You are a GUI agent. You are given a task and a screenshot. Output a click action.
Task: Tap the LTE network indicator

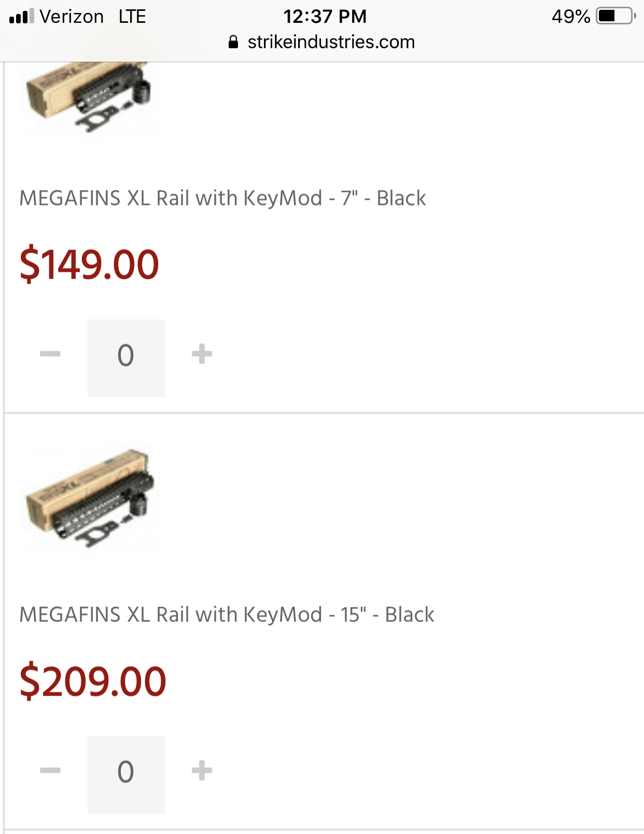tap(132, 17)
